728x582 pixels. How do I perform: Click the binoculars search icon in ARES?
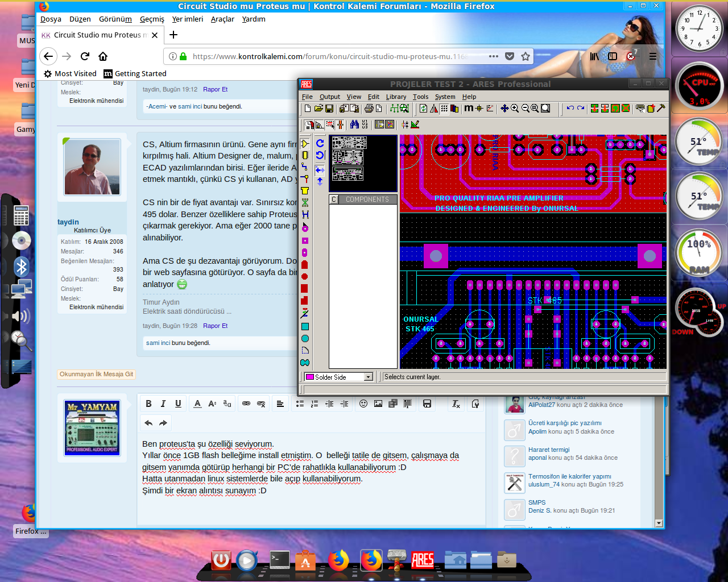click(354, 124)
